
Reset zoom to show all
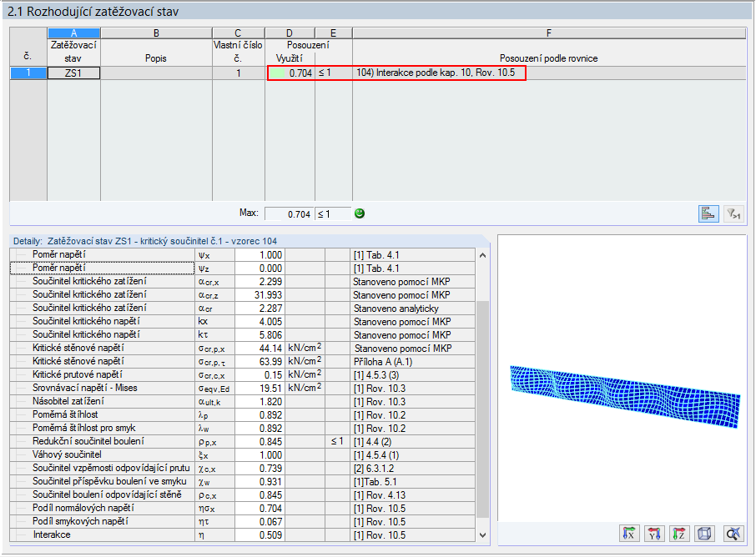tap(733, 534)
